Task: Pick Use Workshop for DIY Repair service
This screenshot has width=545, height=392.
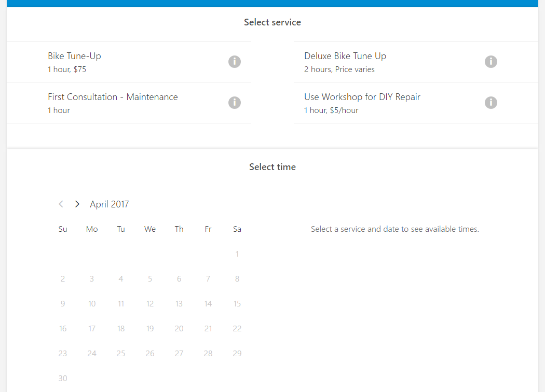Action: (362, 102)
